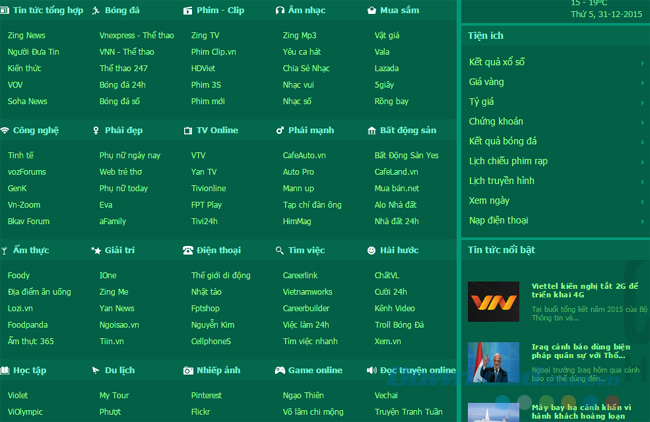The image size is (650, 422).
Task: Click the shopping icon next to Mua sắm
Action: 372,11
